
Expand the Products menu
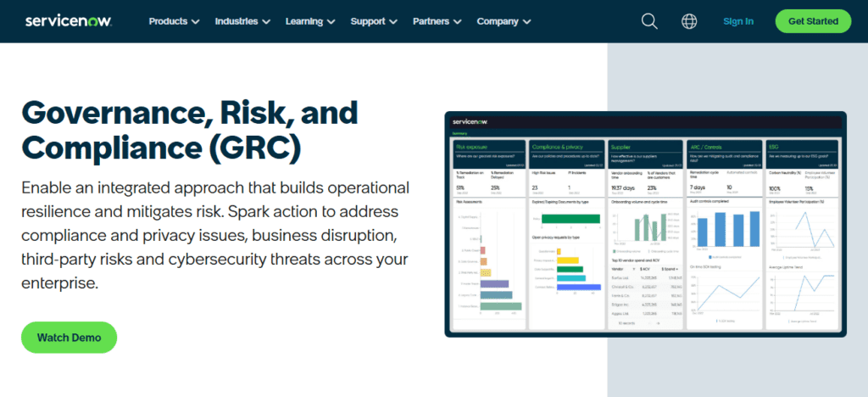pyautogui.click(x=174, y=21)
